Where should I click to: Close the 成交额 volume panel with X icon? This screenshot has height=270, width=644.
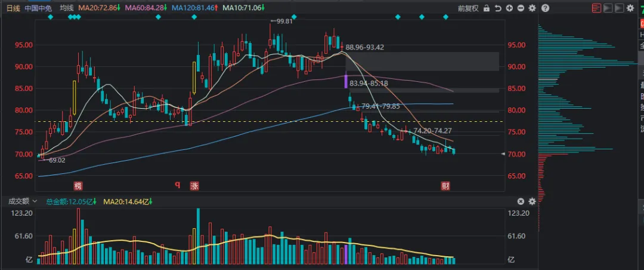coord(521,202)
